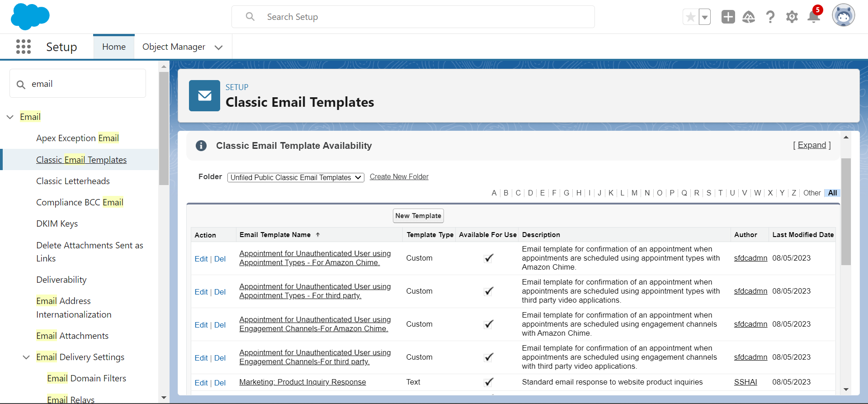Screen dimensions: 868x404
Task: Open the Help question mark icon
Action: coord(770,17)
